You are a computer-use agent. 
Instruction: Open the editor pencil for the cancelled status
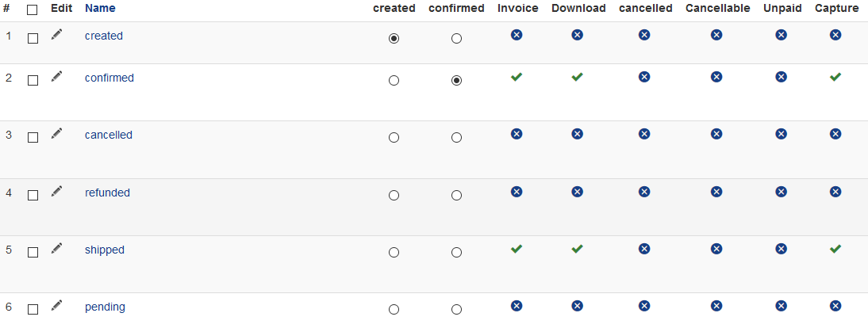(x=56, y=134)
